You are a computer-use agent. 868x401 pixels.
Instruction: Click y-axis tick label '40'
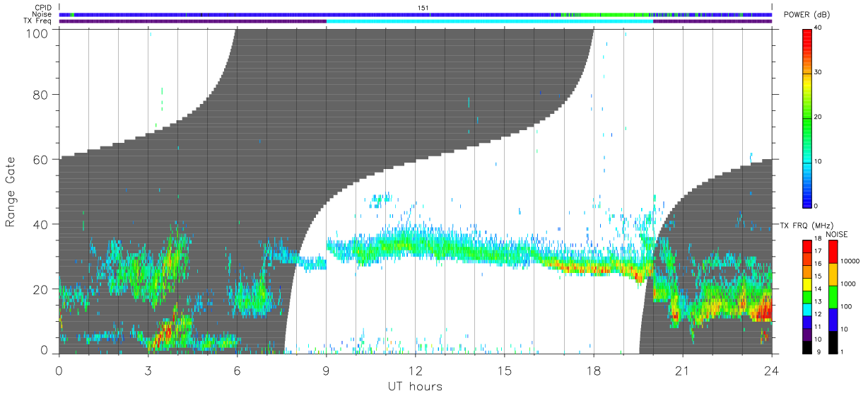coord(42,224)
